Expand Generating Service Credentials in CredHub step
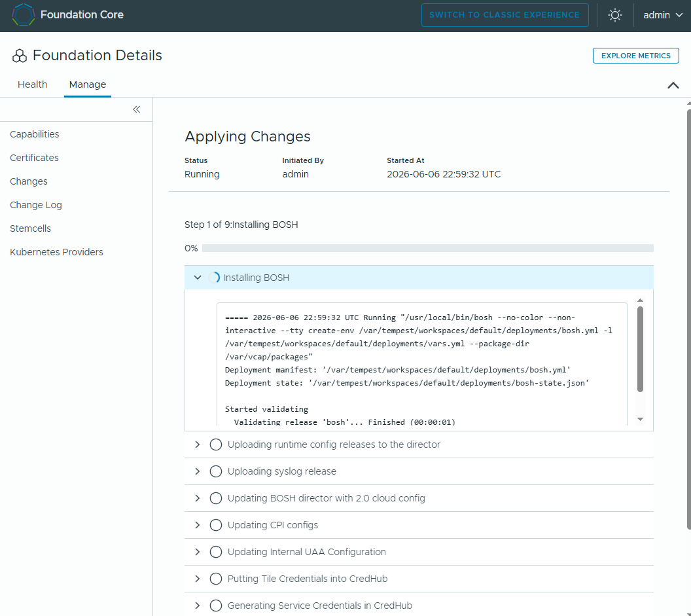Screen dimensions: 691x616 click(198, 606)
